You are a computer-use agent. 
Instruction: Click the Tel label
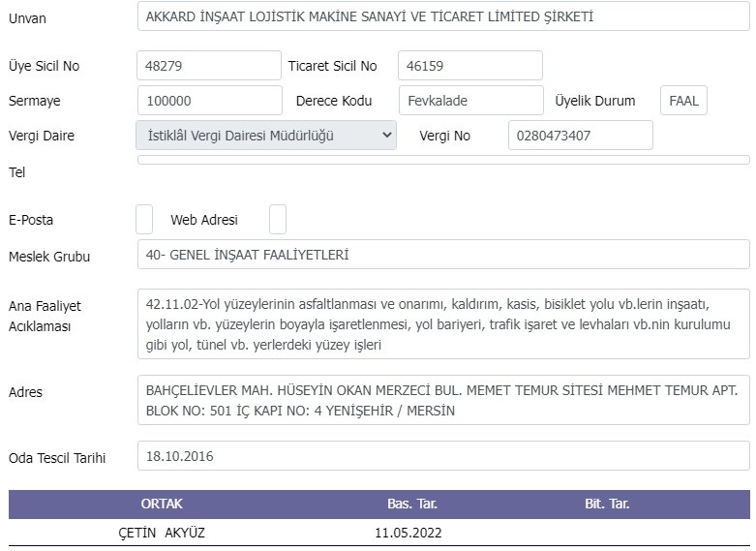16,172
